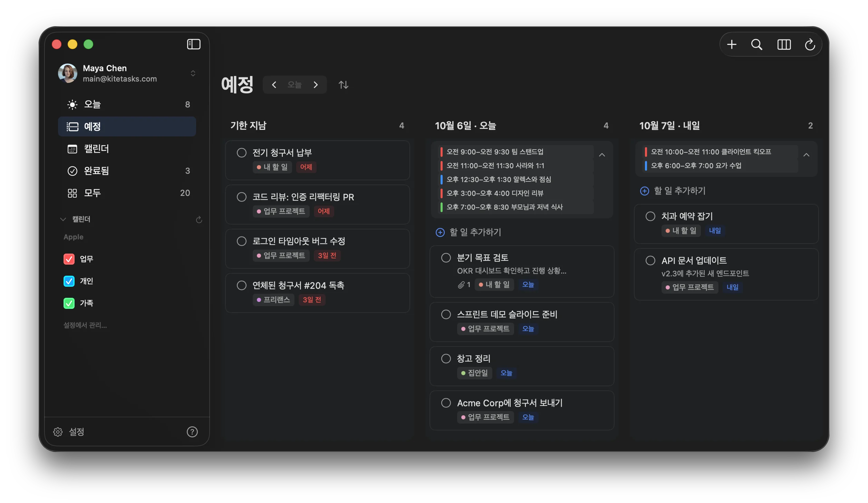This screenshot has height=503, width=868.
Task: Complete the 창고 정리 task
Action: tap(446, 359)
